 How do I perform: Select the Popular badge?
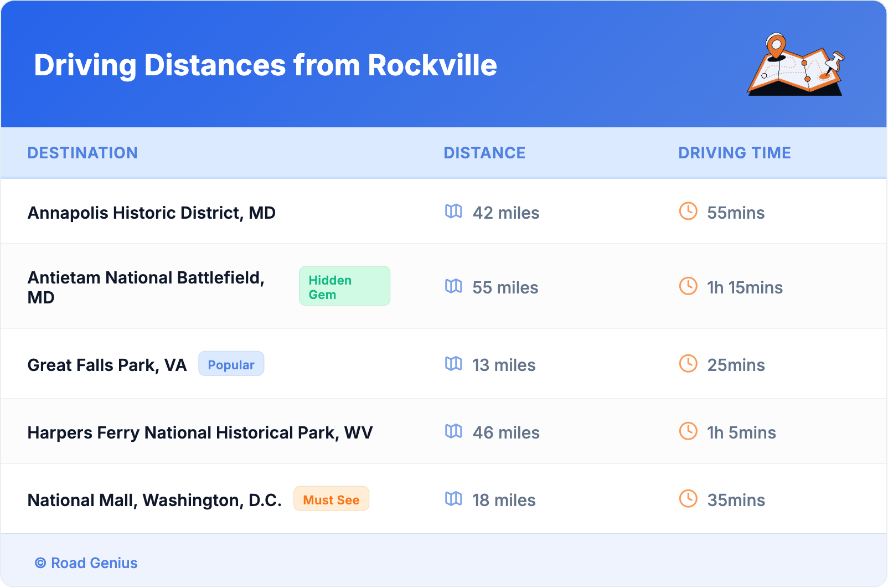(231, 364)
